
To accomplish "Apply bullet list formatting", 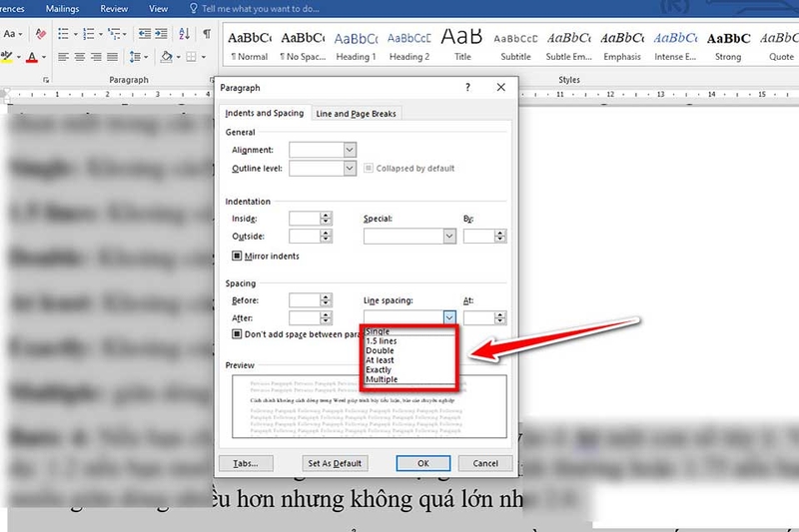I will coord(63,34).
